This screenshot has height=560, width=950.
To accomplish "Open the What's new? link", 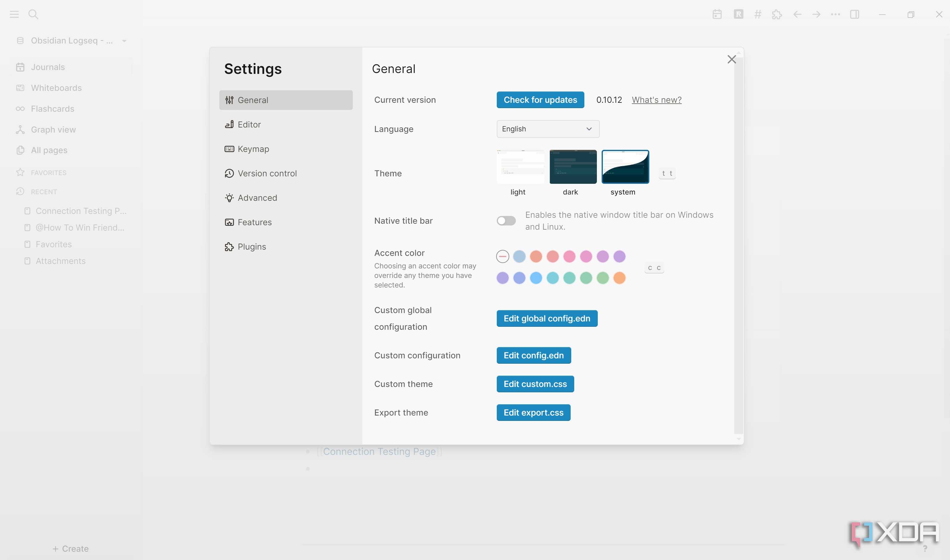I will pos(656,99).
